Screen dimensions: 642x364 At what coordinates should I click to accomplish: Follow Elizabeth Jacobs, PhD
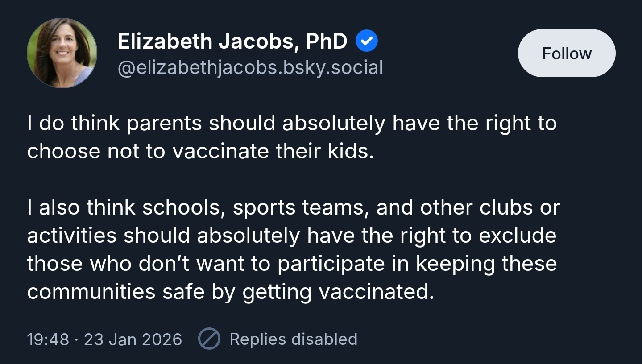click(567, 54)
